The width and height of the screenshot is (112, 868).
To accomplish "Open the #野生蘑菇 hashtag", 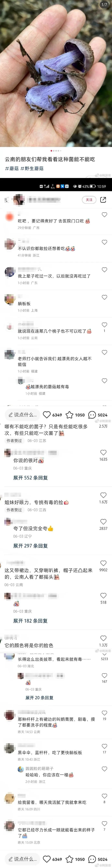I will tap(32, 168).
